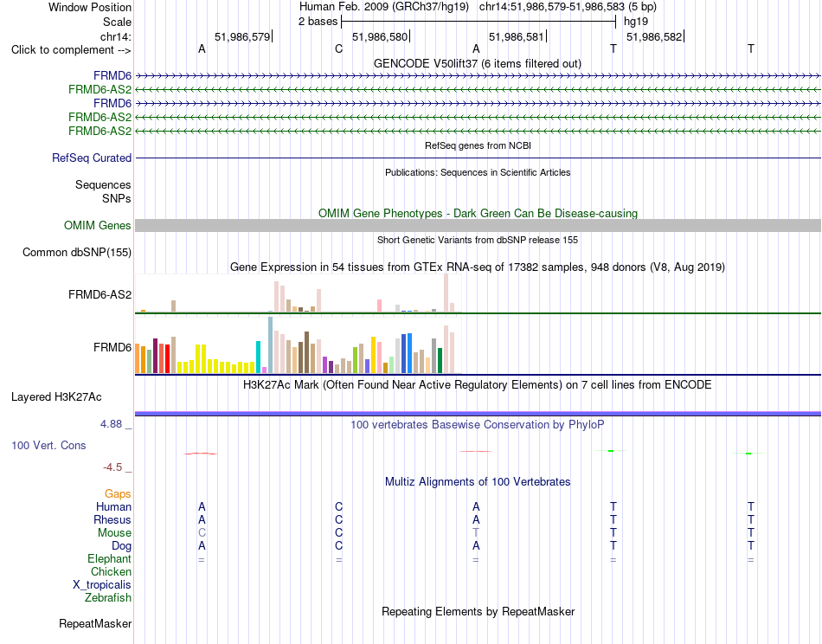Click the RepeatMasker track label
The height and width of the screenshot is (644, 822).
pos(95,624)
